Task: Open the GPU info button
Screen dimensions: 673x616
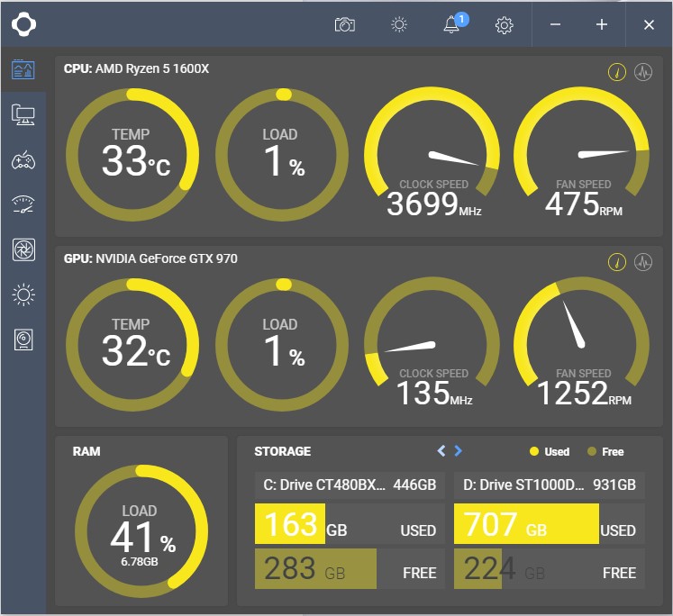Action: coord(617,262)
